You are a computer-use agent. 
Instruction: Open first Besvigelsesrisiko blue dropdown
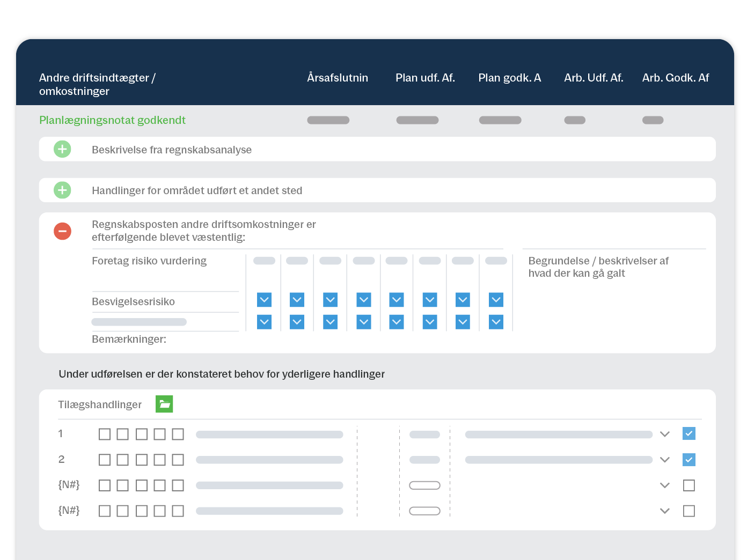pos(264,300)
